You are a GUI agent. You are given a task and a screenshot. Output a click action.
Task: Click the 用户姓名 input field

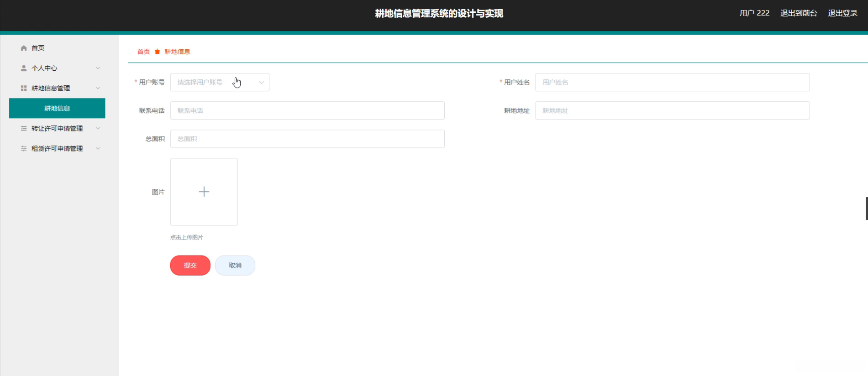coord(673,82)
